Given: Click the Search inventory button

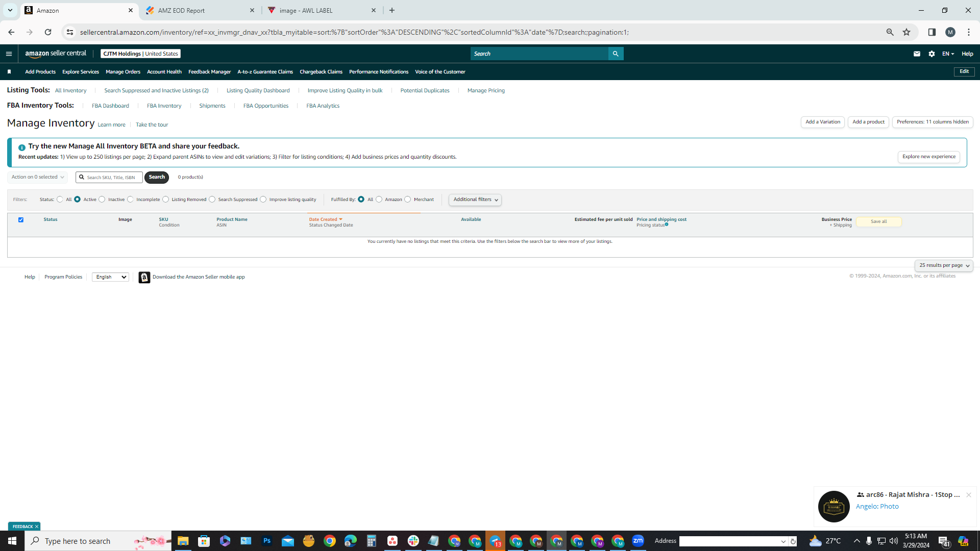Looking at the screenshot, I should point(157,177).
